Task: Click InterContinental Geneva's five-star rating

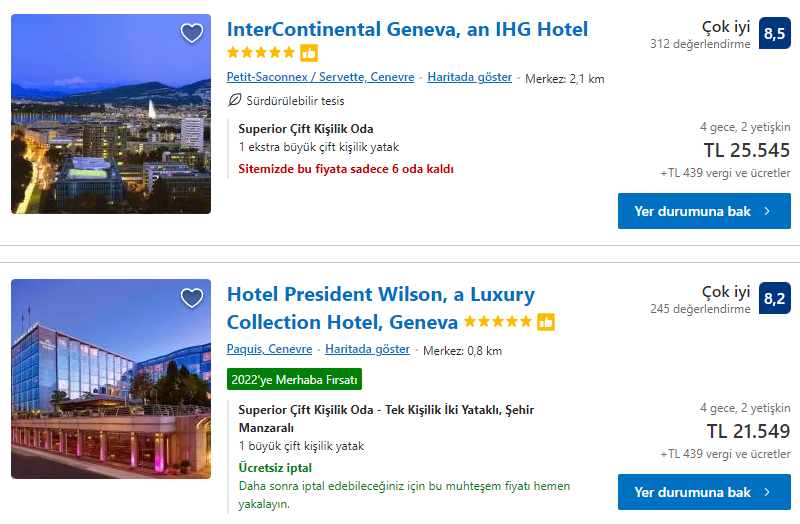Action: click(261, 53)
